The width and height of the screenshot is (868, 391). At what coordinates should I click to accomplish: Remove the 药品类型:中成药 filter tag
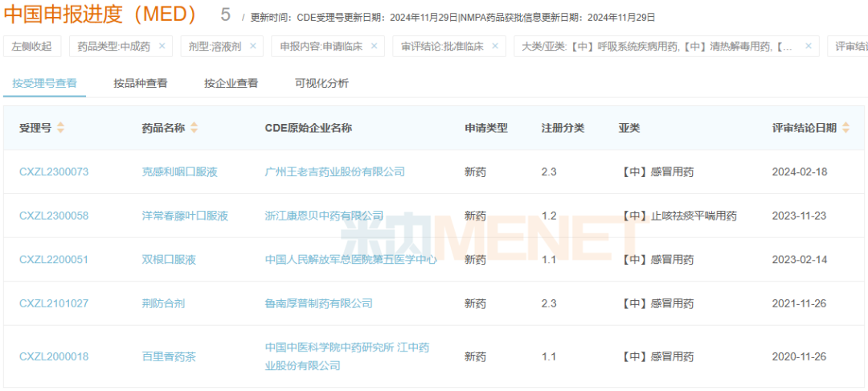tap(162, 47)
